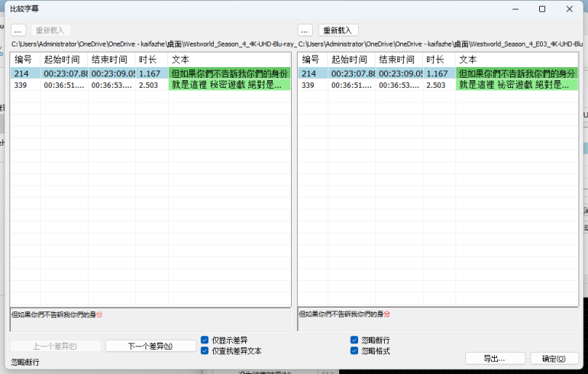Confirm dialog with 确定 button

(x=554, y=359)
